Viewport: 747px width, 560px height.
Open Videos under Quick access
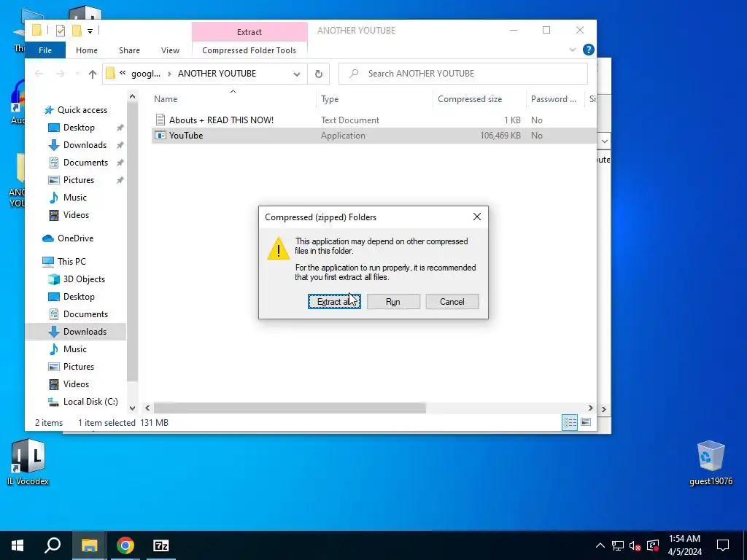pos(76,215)
